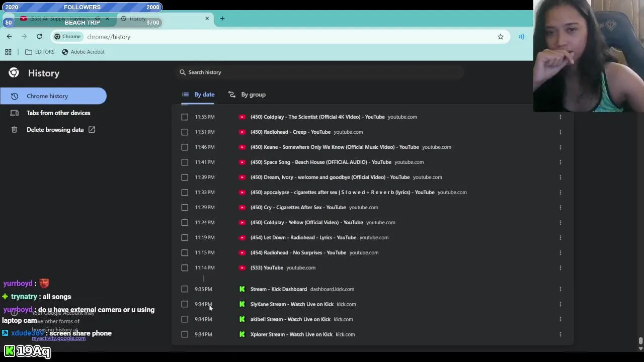Click Kick favicon of akibell Stream entry

(x=242, y=319)
